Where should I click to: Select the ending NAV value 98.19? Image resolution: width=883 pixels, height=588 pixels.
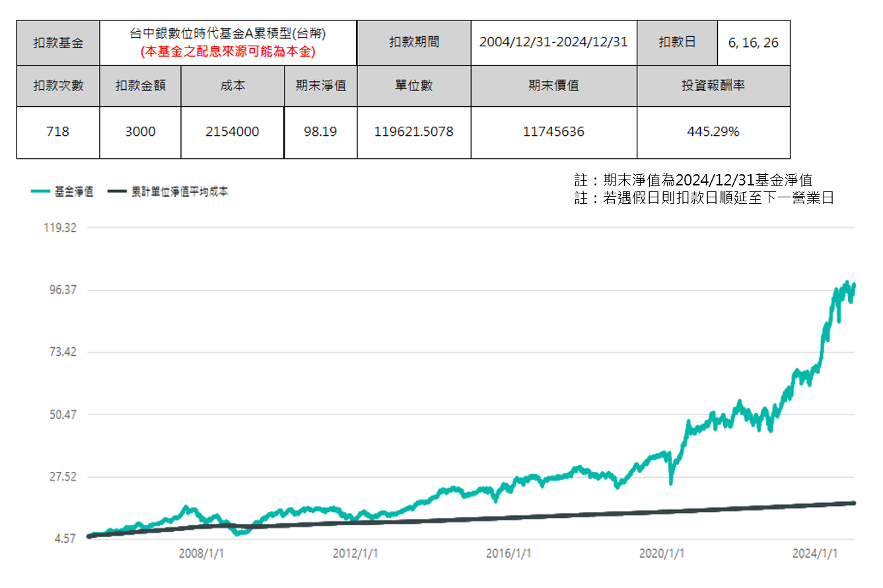321,132
